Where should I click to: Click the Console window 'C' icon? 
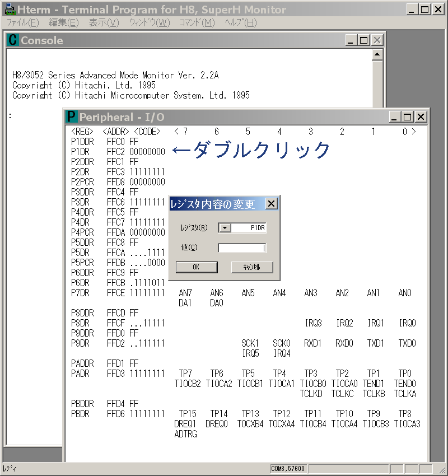point(13,40)
